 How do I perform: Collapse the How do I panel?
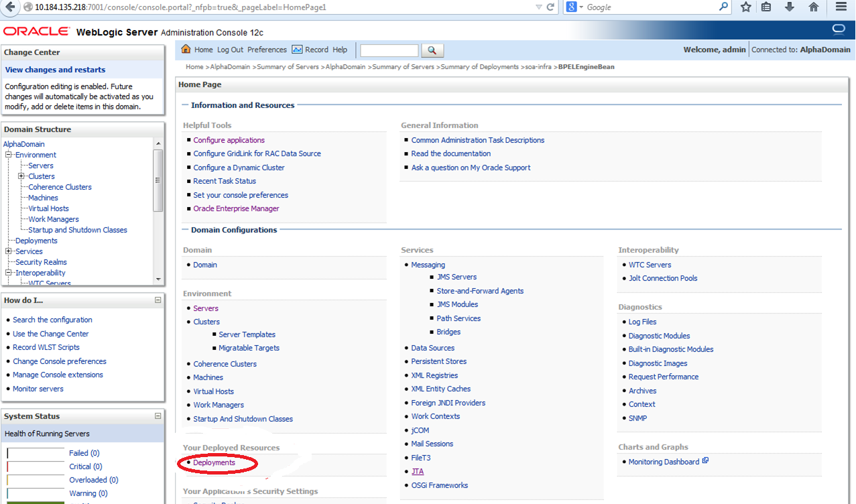coord(158,300)
